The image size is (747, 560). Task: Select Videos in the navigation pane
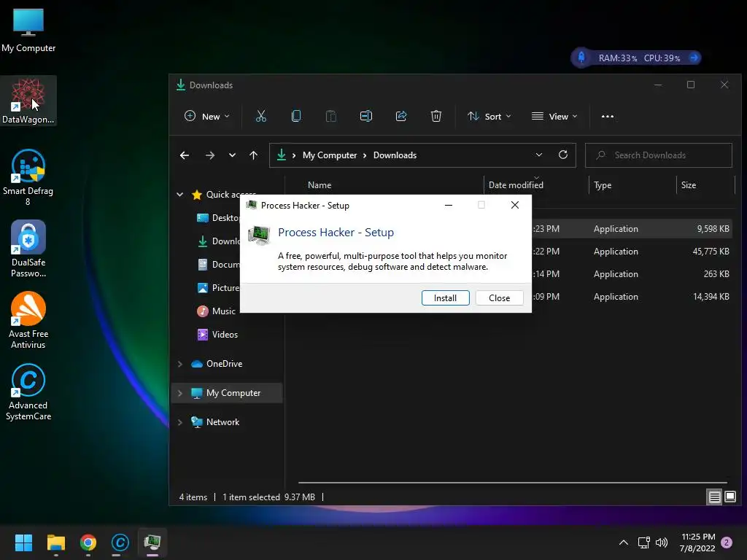[225, 334]
